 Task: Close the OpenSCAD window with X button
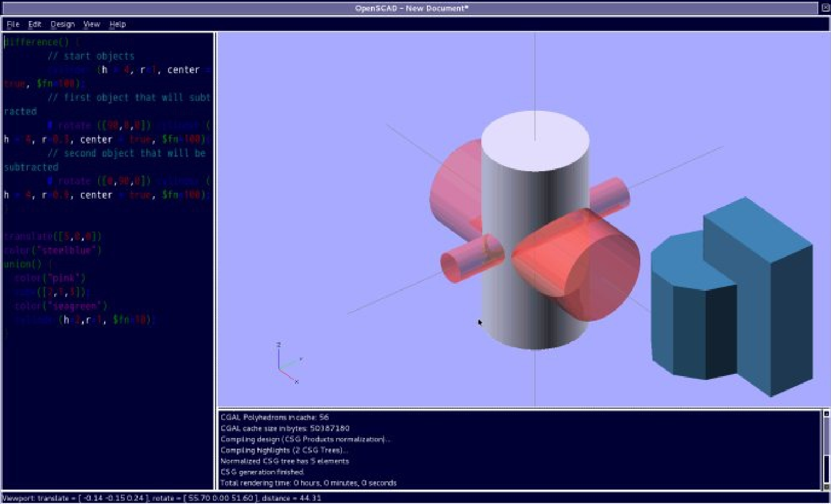(825, 8)
